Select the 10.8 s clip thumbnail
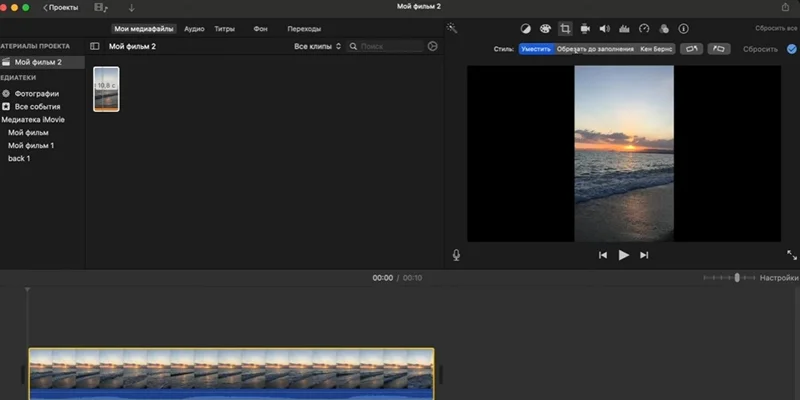Image resolution: width=800 pixels, height=400 pixels. click(x=107, y=89)
